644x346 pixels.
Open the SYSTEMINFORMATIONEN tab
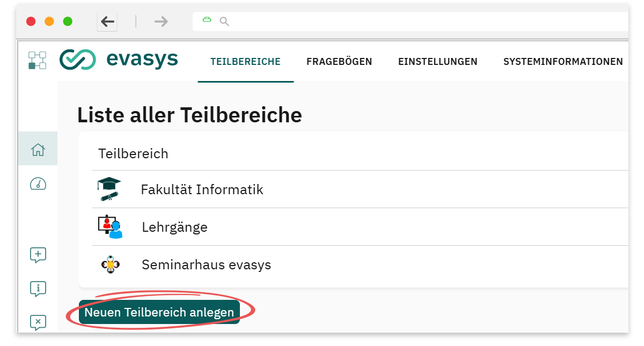coord(562,61)
